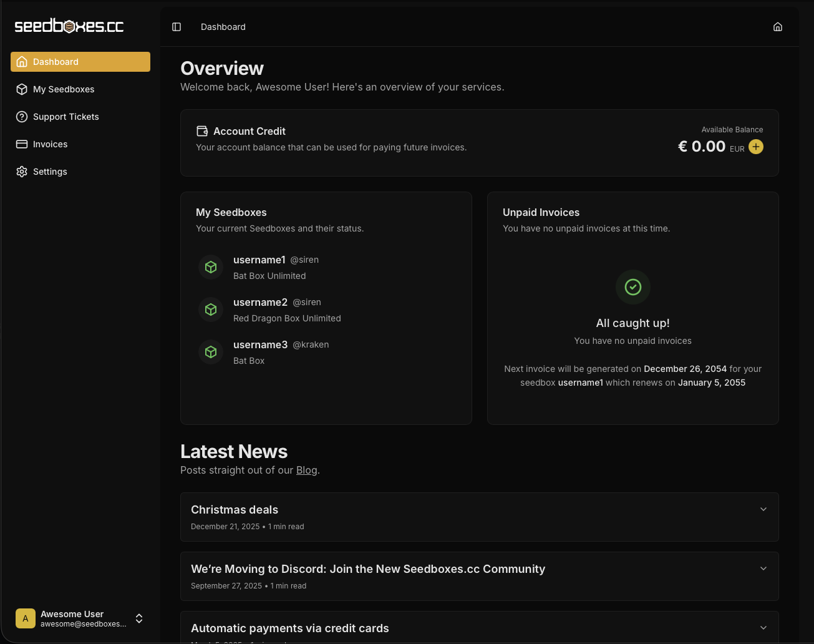The height and width of the screenshot is (644, 814).
Task: Expand the Christmas deals news post
Action: point(763,509)
